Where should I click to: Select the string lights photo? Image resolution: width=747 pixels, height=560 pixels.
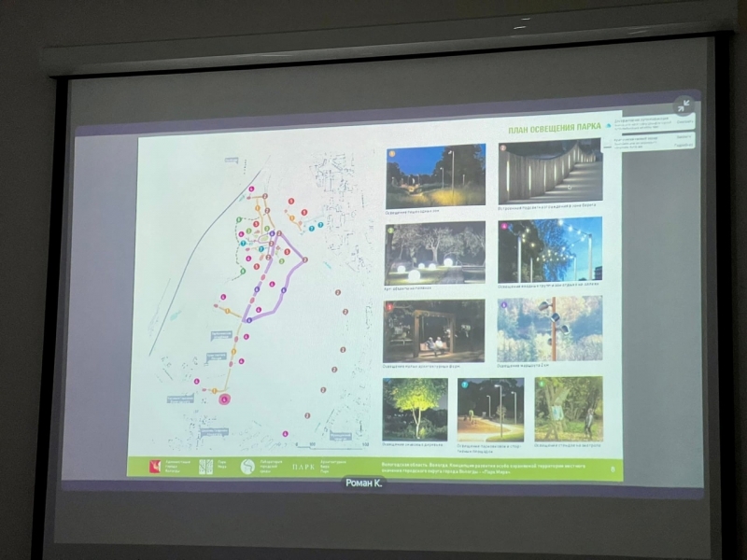(549, 250)
